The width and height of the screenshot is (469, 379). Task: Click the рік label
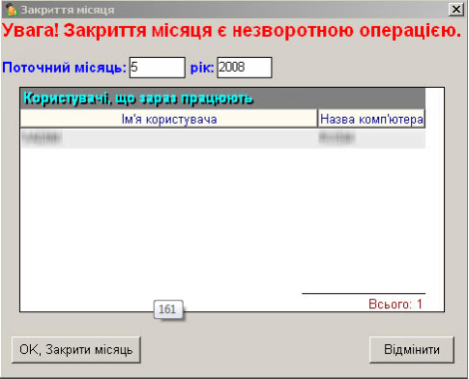coord(202,68)
